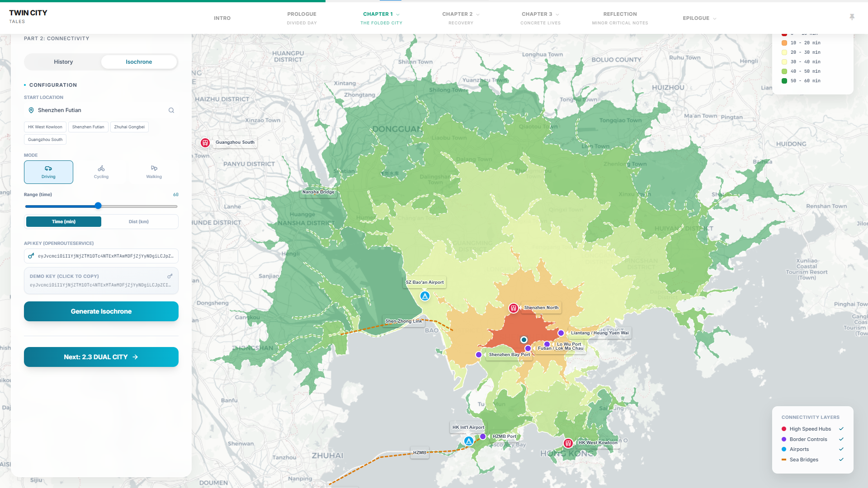The image size is (868, 488).
Task: Click the Shen-Zhong Link map label
Action: coord(404,321)
